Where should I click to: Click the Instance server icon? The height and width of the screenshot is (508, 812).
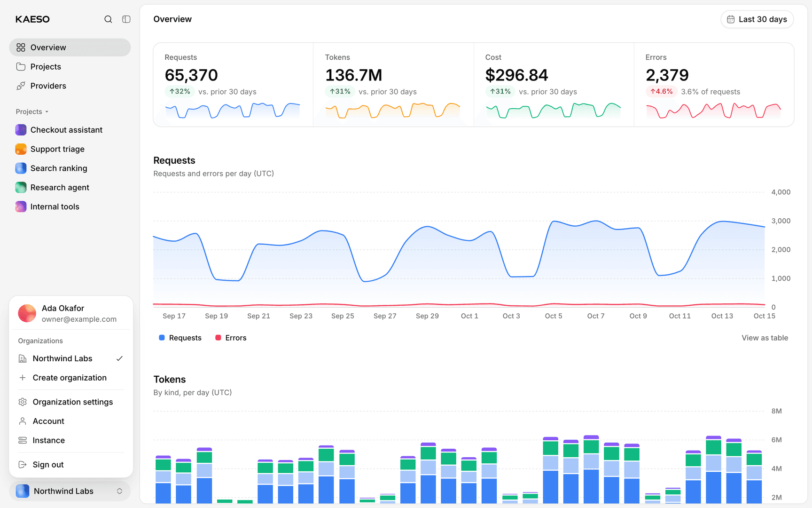point(23,441)
